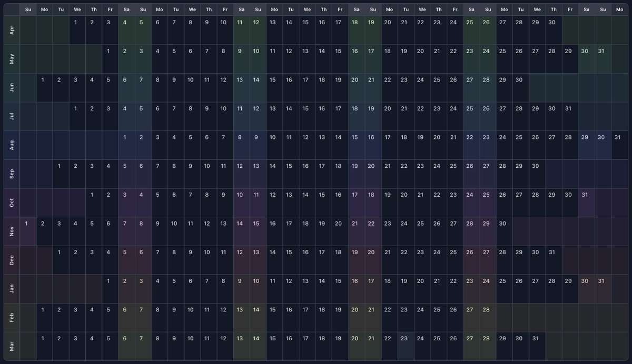The width and height of the screenshot is (632, 364).
Task: Click the Feb row label
Action: (x=12, y=317)
